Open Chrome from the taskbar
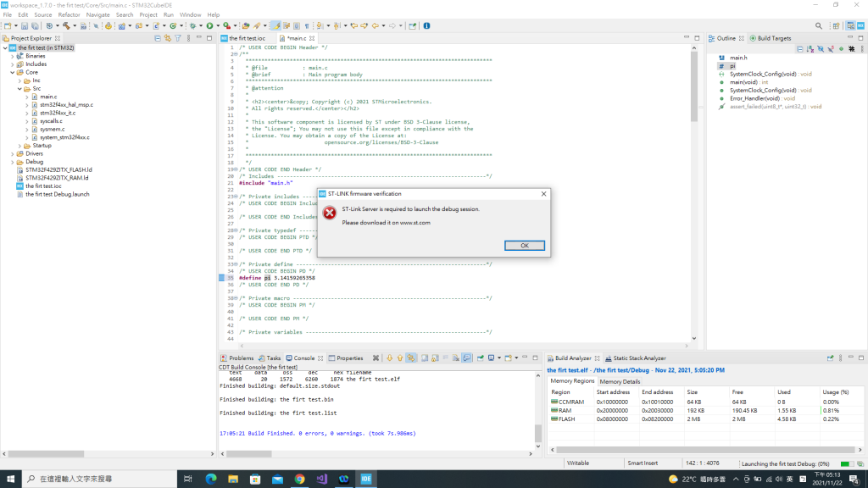The height and width of the screenshot is (488, 868). pyautogui.click(x=299, y=480)
